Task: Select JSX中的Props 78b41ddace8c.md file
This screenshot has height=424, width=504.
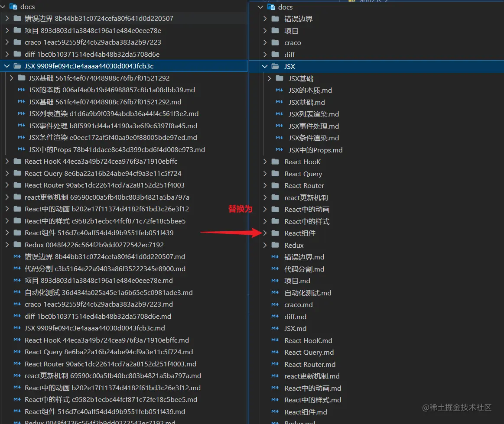Action: [117, 150]
